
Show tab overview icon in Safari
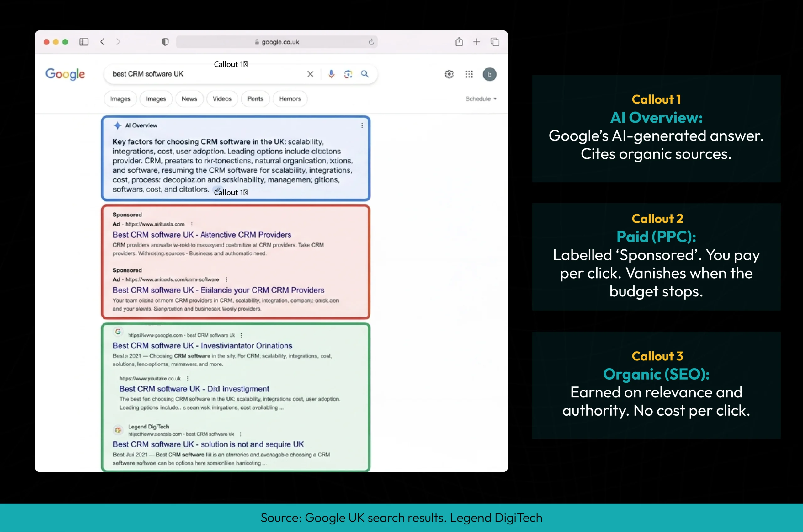(x=495, y=42)
